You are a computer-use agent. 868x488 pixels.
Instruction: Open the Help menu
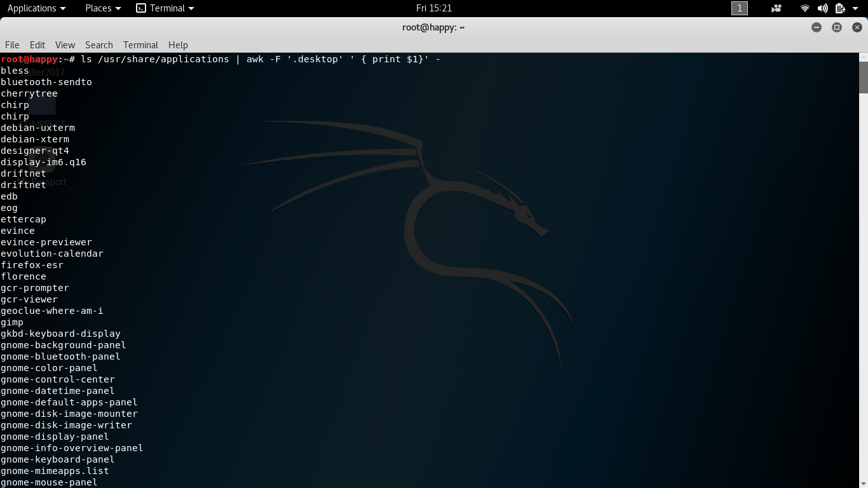coord(178,45)
